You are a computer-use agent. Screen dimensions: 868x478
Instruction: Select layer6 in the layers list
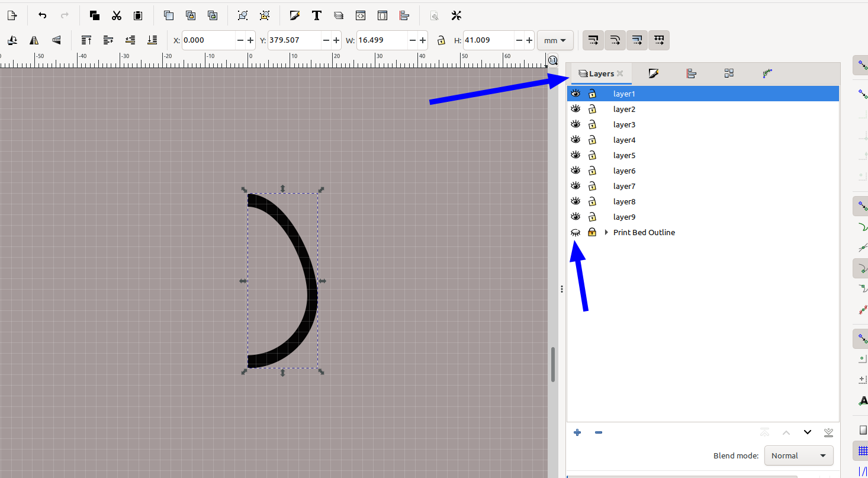(x=703, y=171)
